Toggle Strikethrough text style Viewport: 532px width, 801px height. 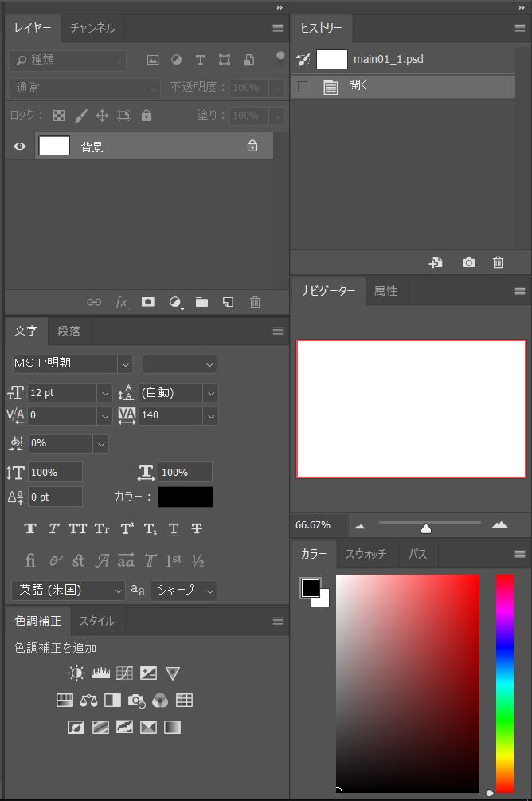tap(197, 528)
